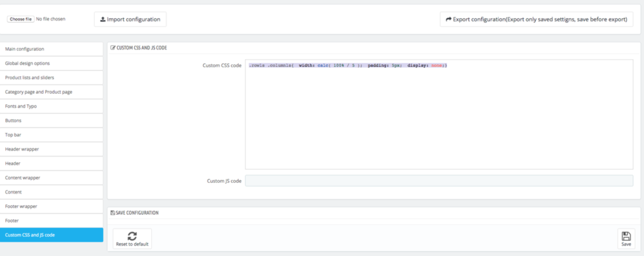Open the Content settings tab
Image resolution: width=644 pixels, height=256 pixels.
pyautogui.click(x=52, y=192)
